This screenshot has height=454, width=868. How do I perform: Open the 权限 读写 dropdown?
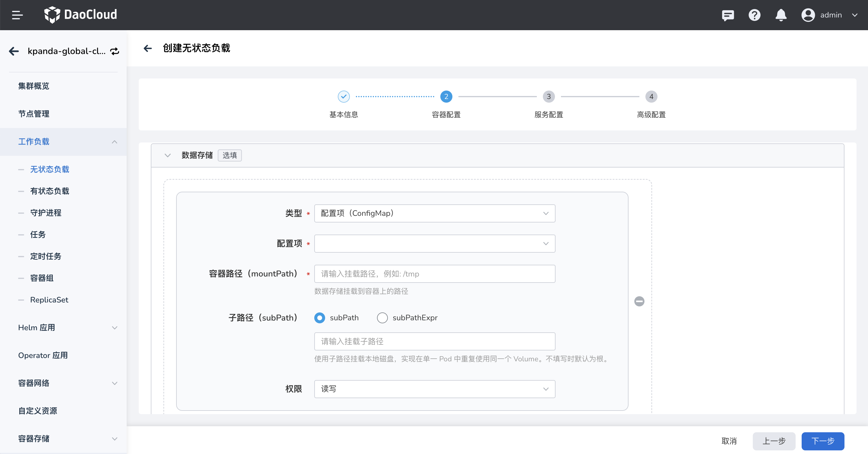(x=434, y=389)
